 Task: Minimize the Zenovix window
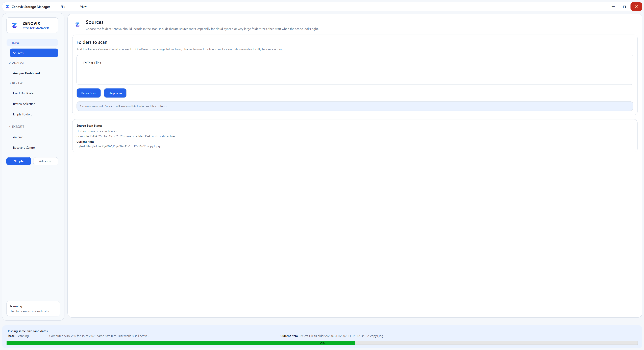click(x=613, y=7)
